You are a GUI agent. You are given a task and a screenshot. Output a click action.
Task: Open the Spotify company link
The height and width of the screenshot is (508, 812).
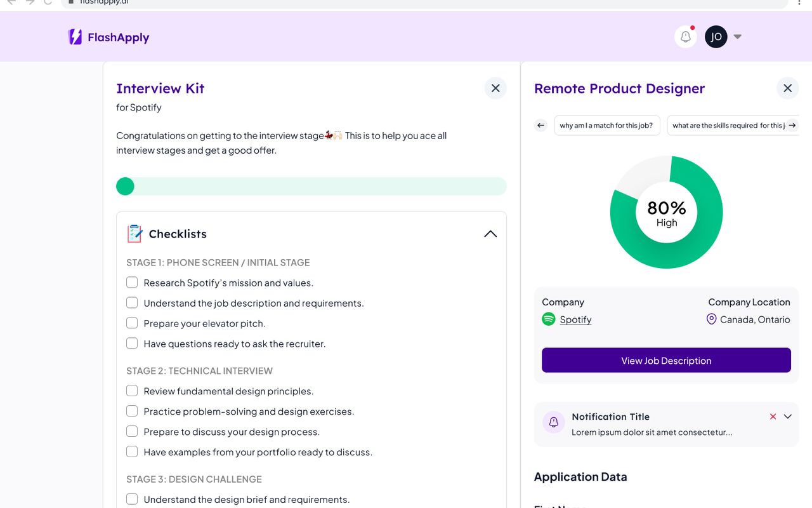pos(575,319)
